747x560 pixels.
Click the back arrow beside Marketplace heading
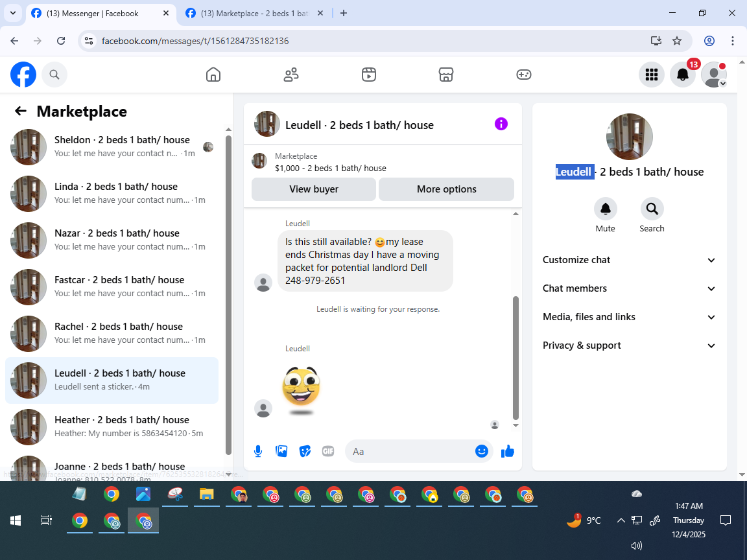tap(21, 111)
